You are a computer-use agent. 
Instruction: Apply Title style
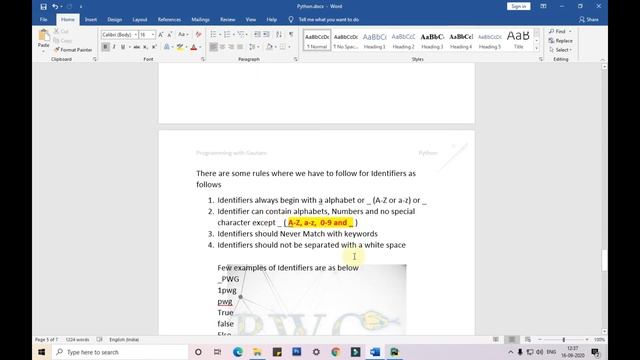(x=518, y=40)
